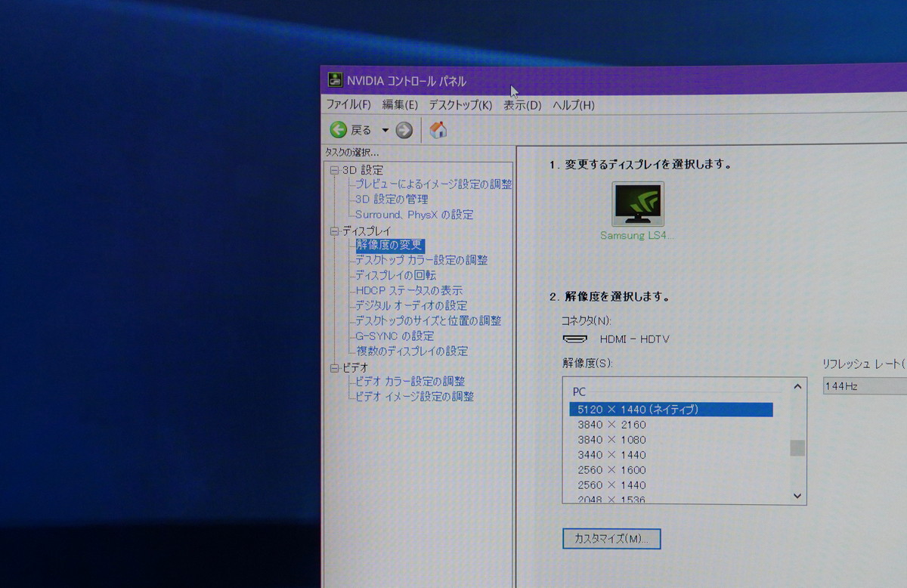Image resolution: width=907 pixels, height=588 pixels.
Task: Open the ヘルプ(H) menu
Action: coord(574,105)
